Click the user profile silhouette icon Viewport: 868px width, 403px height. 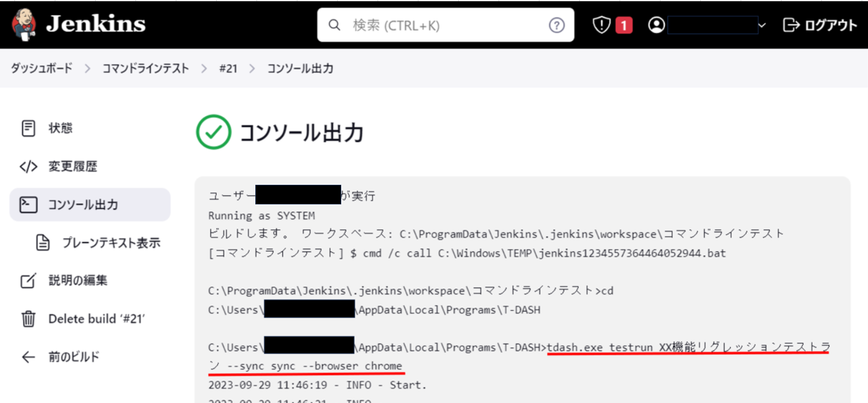(x=656, y=24)
